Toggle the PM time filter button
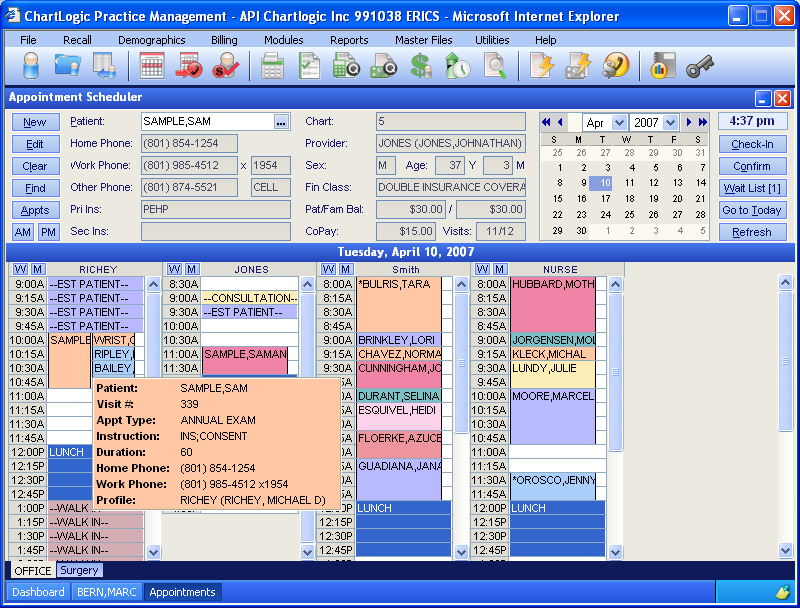 pyautogui.click(x=48, y=232)
